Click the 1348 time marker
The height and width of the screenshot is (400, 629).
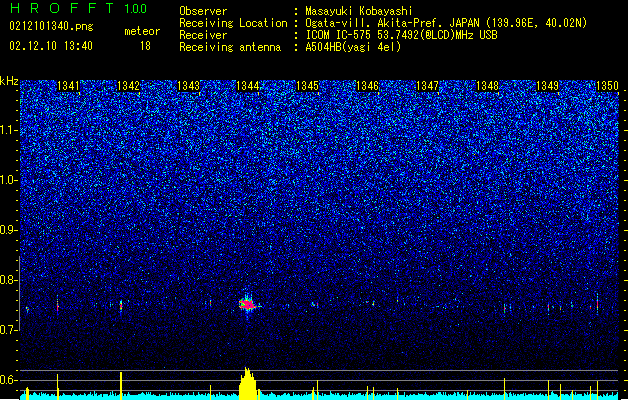point(487,86)
